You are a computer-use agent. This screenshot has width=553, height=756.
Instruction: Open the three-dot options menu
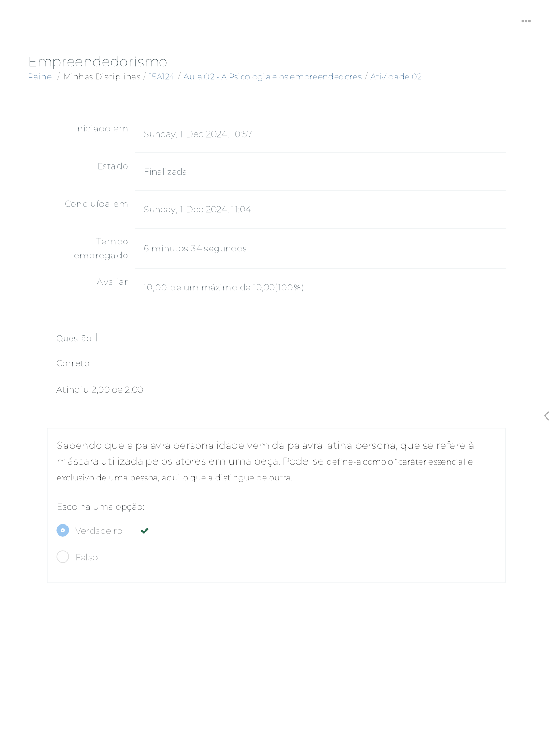[x=526, y=21]
